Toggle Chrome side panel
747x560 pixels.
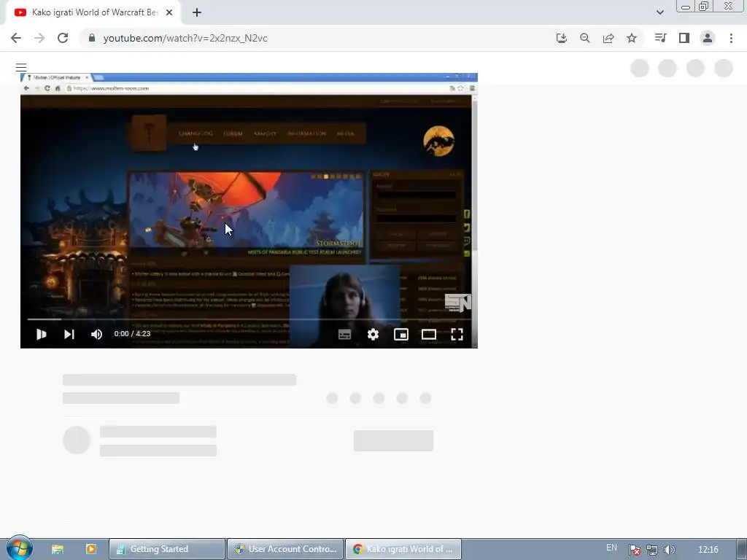(684, 38)
